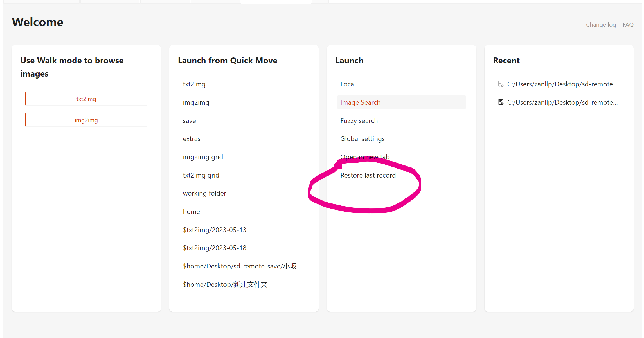Open Fuzzy search
The width and height of the screenshot is (644, 338).
click(x=359, y=121)
